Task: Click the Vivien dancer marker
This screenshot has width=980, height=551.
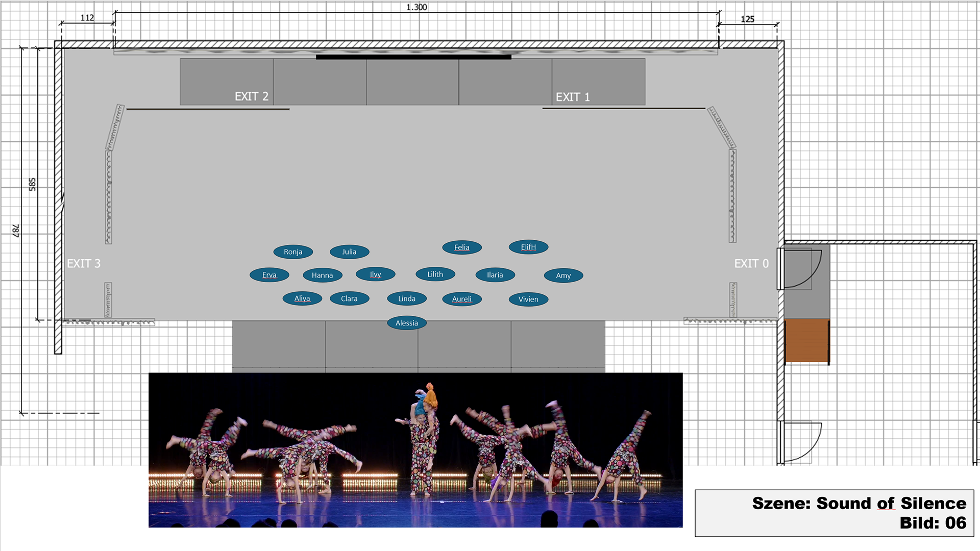Action: (528, 299)
